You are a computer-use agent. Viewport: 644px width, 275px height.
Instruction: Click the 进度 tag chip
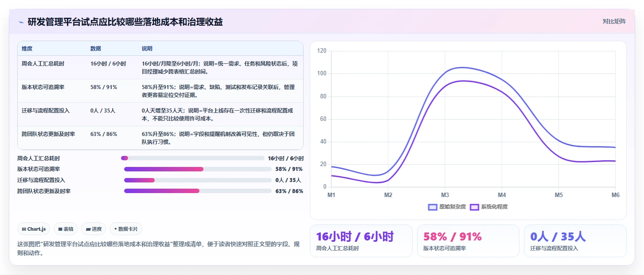94,229
